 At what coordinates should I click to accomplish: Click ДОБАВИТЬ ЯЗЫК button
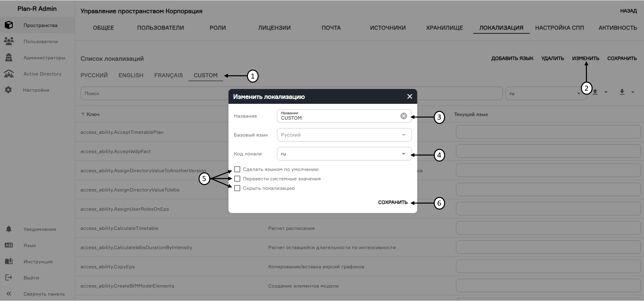512,58
